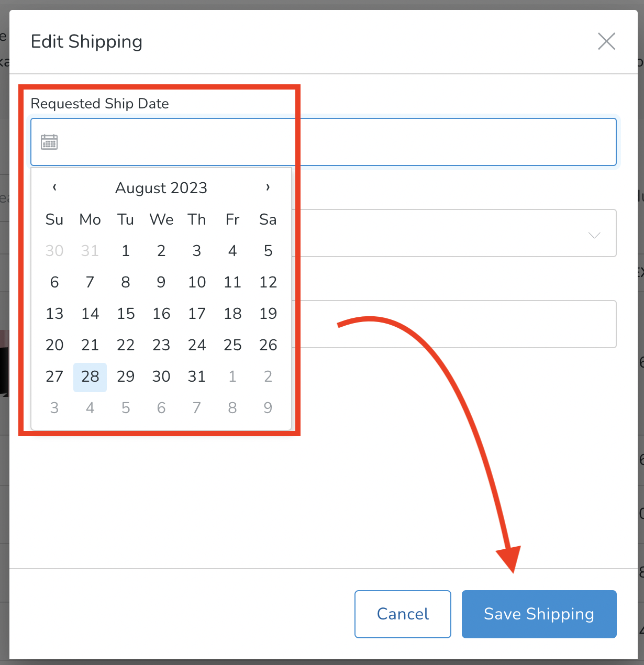
Task: Click the Sunday column header Su
Action: (54, 219)
